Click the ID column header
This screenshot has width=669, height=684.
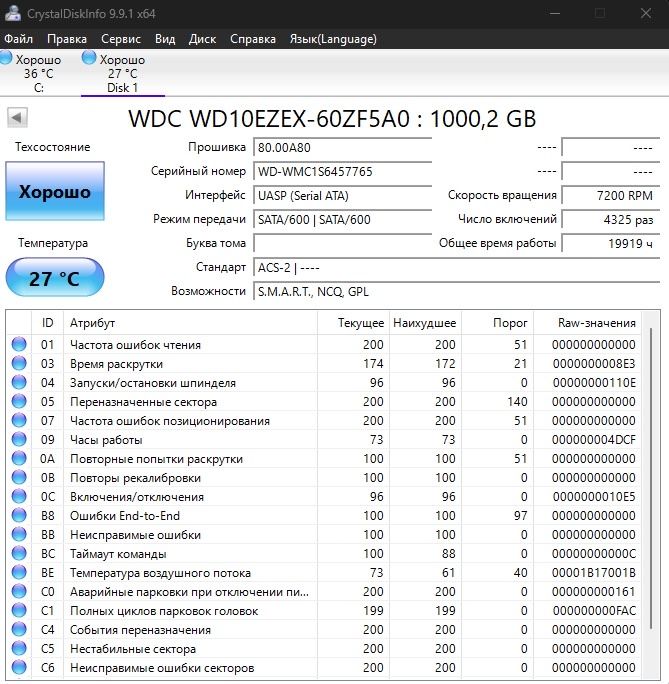click(48, 323)
